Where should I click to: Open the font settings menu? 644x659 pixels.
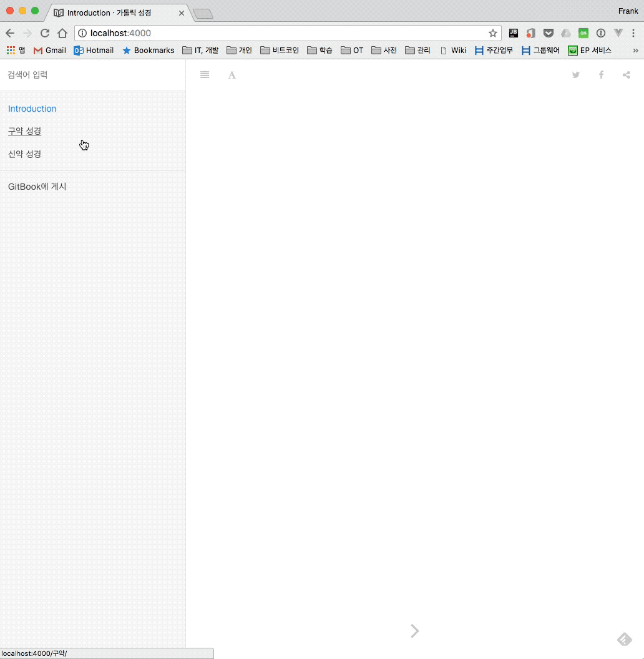point(232,75)
